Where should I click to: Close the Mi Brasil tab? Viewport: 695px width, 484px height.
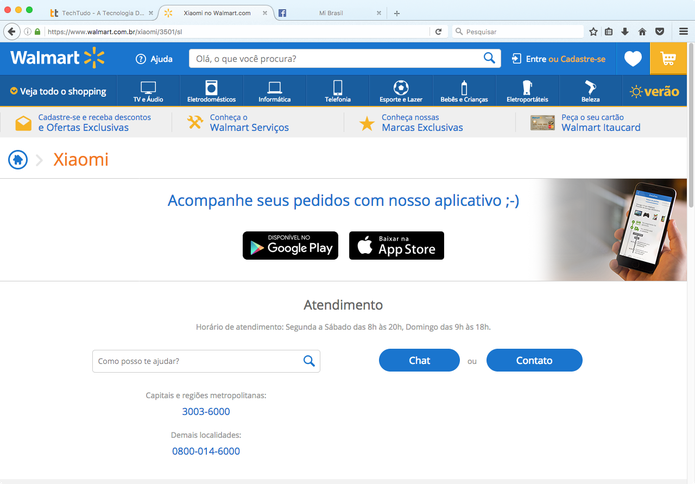(x=379, y=13)
